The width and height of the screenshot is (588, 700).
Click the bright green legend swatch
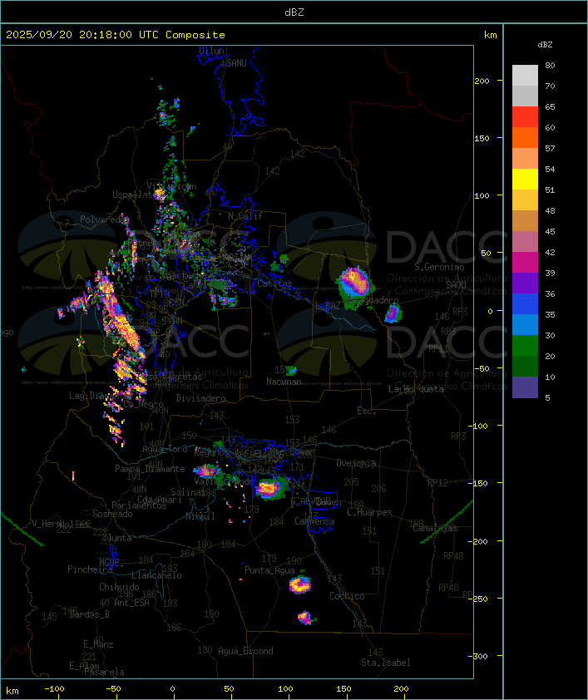tap(525, 346)
